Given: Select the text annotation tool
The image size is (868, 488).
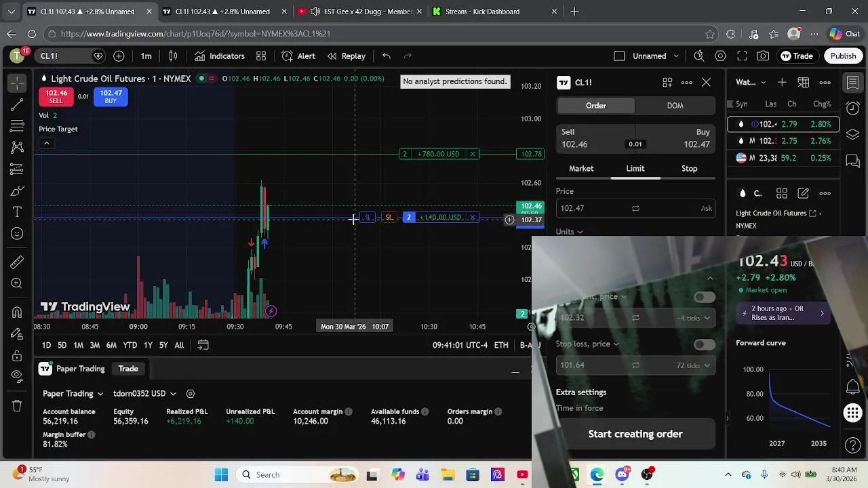Looking at the screenshot, I should coord(18,212).
